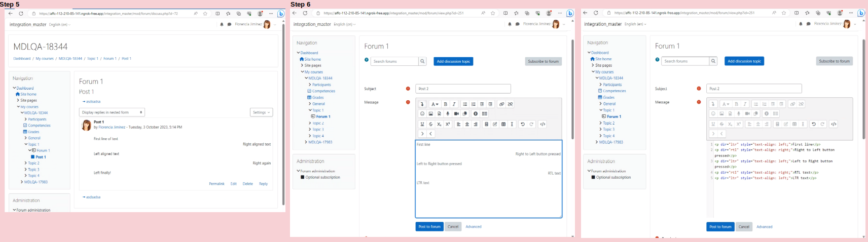This screenshot has height=242, width=868.
Task: Align text left in middle window editor
Action: 458,124
